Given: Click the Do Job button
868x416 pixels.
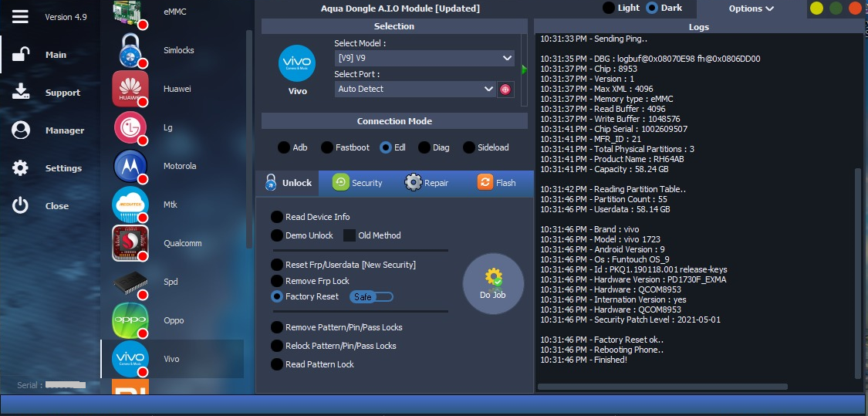Looking at the screenshot, I should (493, 283).
